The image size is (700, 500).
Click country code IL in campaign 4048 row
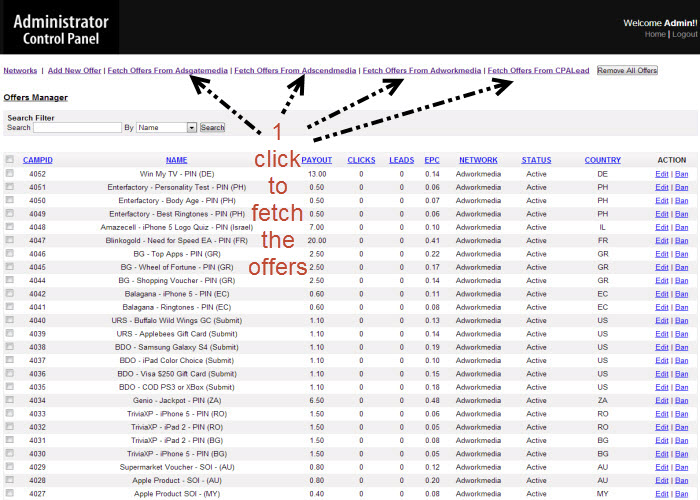[603, 227]
